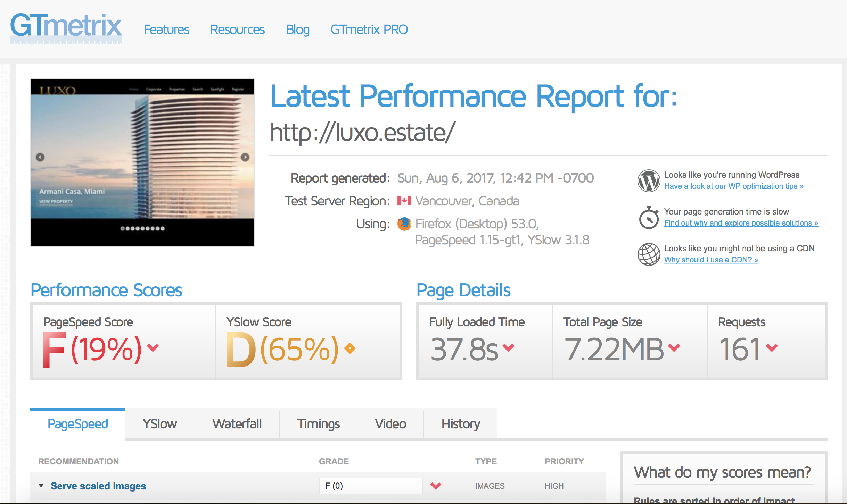
Task: Click the YSlow Score orange diamond indicator
Action: pyautogui.click(x=350, y=348)
